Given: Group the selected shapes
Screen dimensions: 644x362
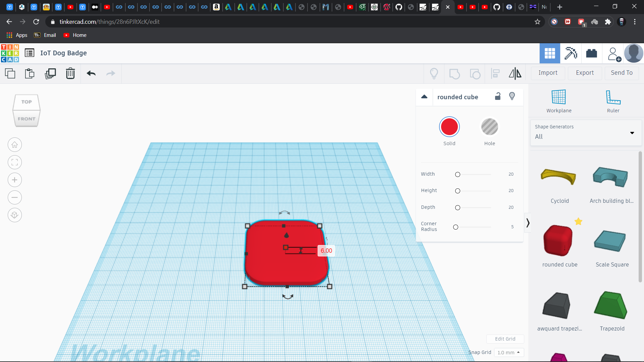Looking at the screenshot, I should coord(454,73).
